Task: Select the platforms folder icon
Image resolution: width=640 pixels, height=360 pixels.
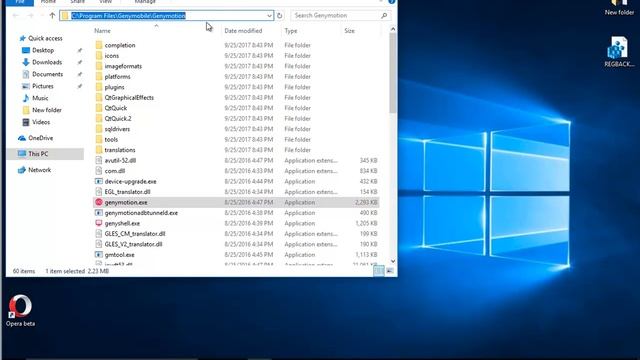Action: [x=99, y=77]
